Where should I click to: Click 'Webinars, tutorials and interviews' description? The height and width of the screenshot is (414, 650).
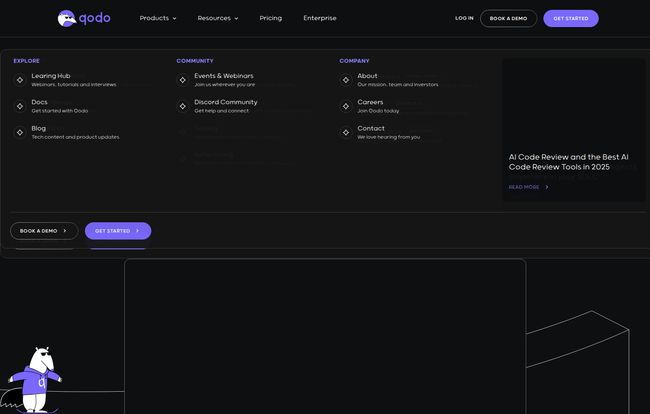tap(74, 85)
